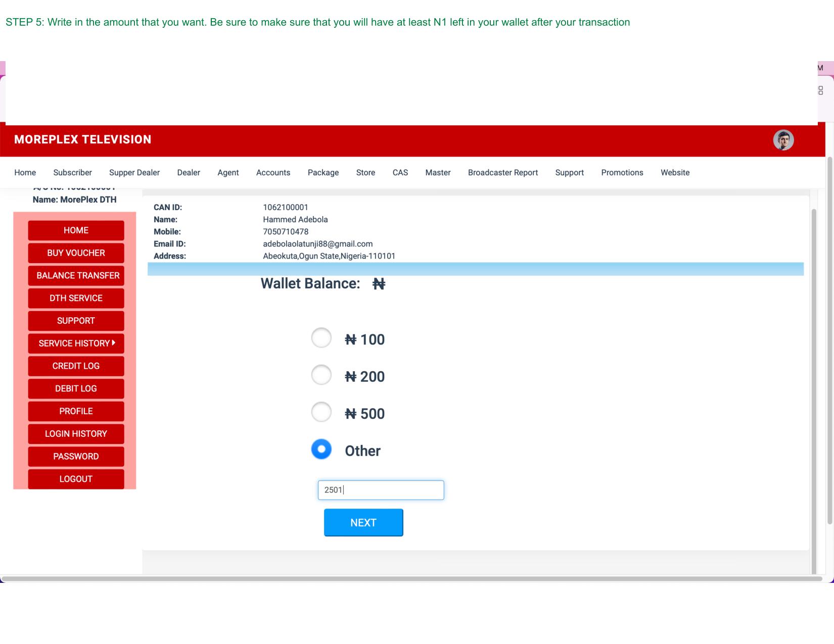This screenshot has width=834, height=644.
Task: Open the Accounts menu
Action: (273, 172)
